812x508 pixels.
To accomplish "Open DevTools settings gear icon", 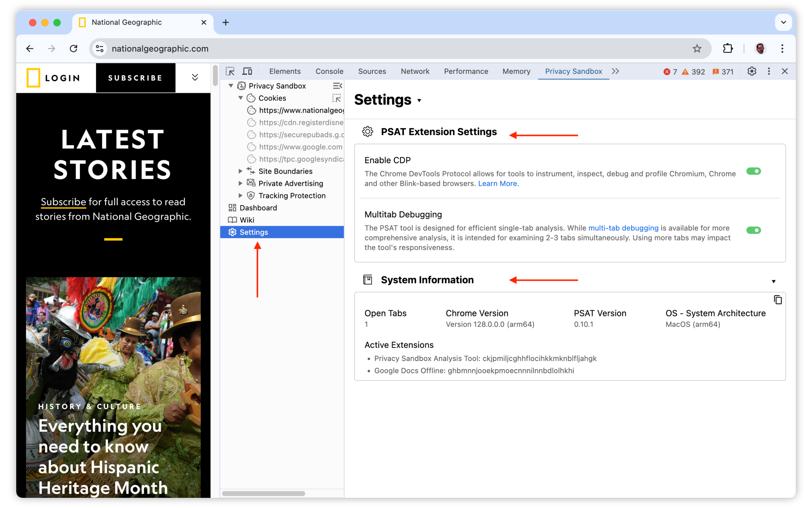I will pyautogui.click(x=752, y=71).
